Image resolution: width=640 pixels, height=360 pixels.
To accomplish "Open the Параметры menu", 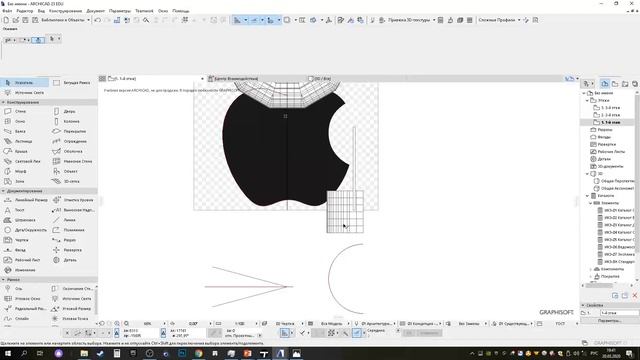I will [x=120, y=11].
